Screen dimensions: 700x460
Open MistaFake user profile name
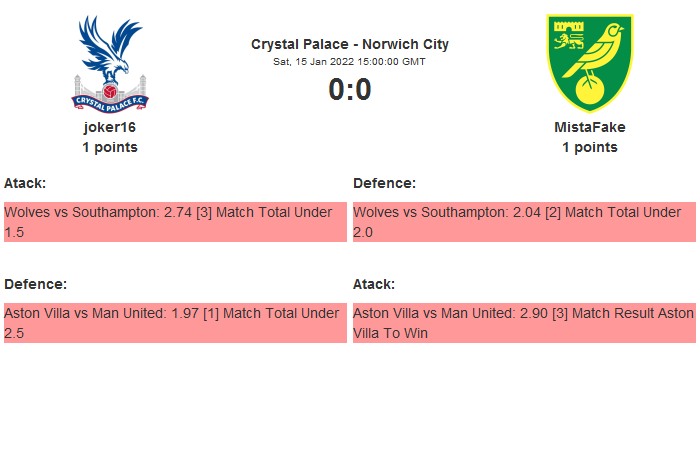[590, 127]
